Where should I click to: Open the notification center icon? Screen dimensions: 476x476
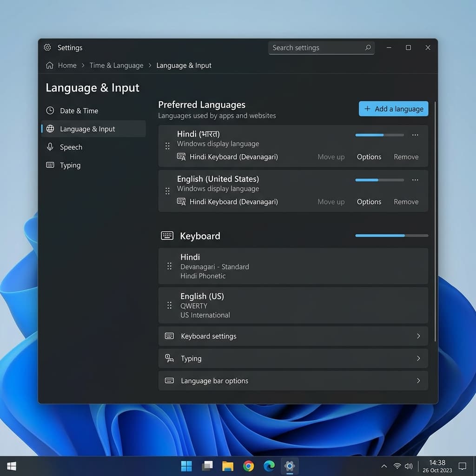(x=463, y=466)
